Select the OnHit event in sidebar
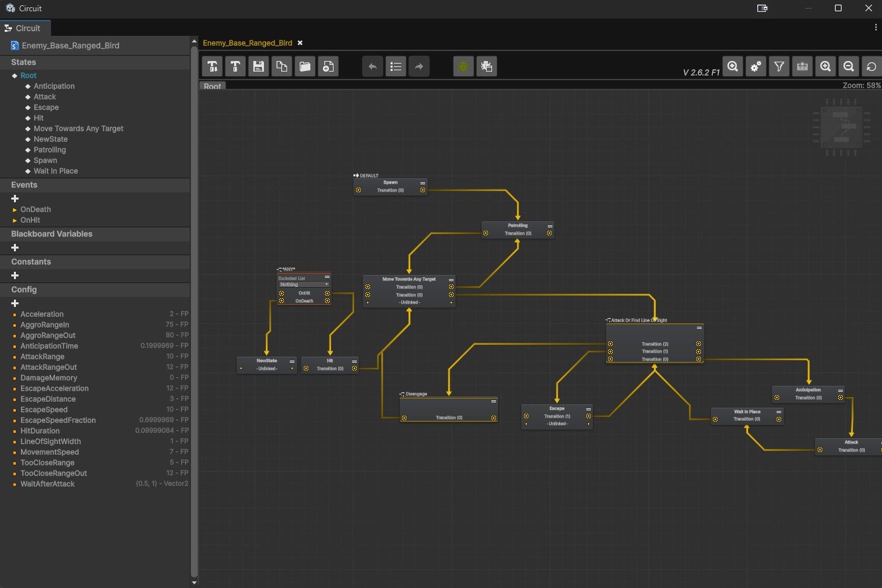Screen dimensions: 882x588 pyautogui.click(x=31, y=220)
